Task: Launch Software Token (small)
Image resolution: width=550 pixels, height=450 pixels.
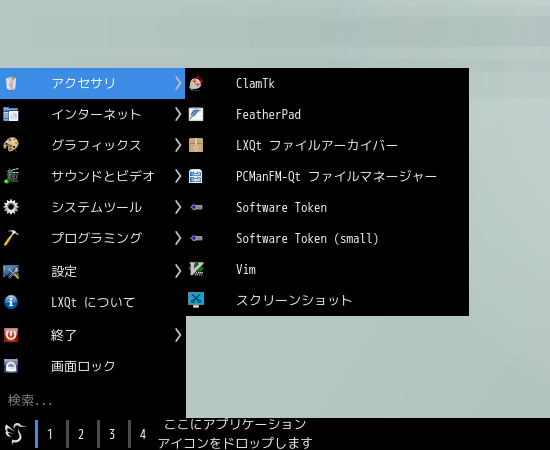Action: pos(327,239)
